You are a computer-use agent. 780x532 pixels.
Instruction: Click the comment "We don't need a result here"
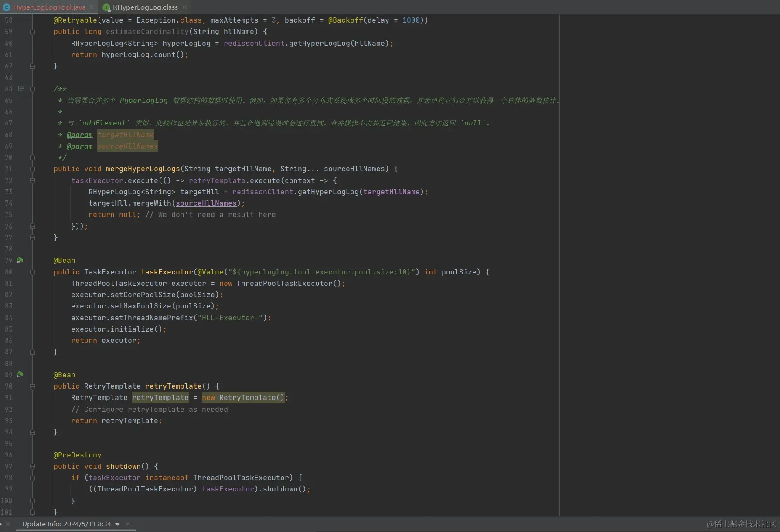pos(210,214)
